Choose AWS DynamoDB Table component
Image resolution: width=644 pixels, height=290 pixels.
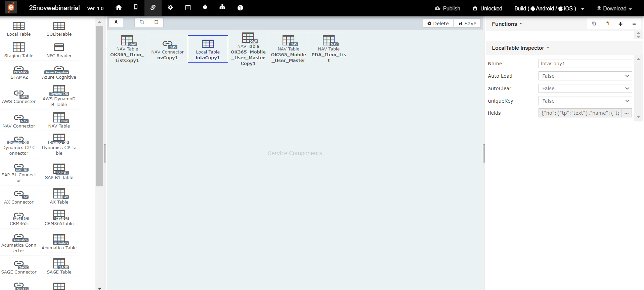[59, 96]
